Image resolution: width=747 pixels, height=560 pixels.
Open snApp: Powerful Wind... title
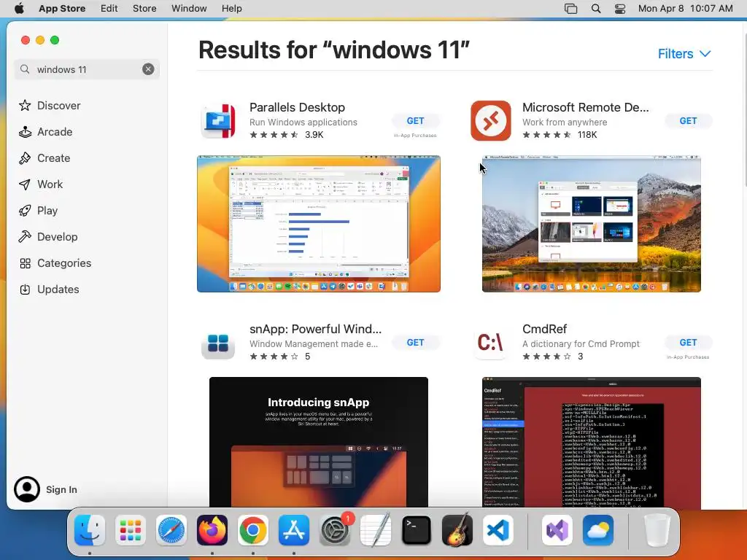315,329
